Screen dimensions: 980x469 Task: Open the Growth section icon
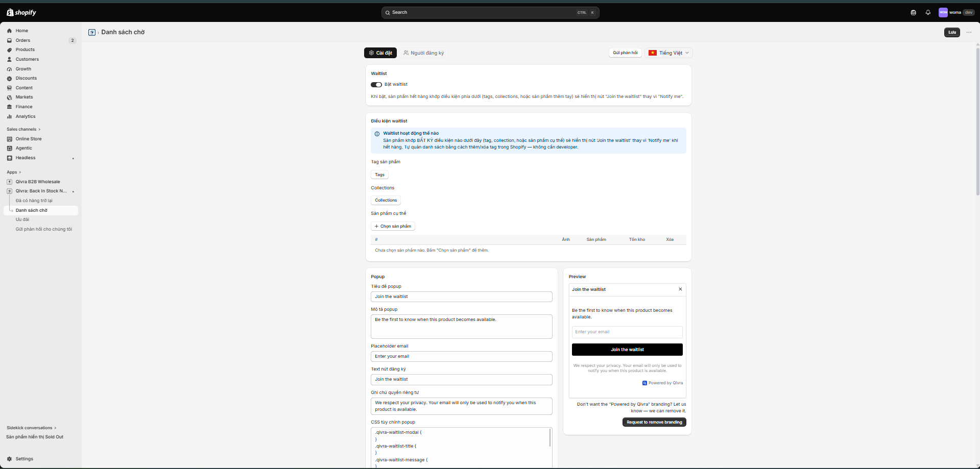(9, 69)
